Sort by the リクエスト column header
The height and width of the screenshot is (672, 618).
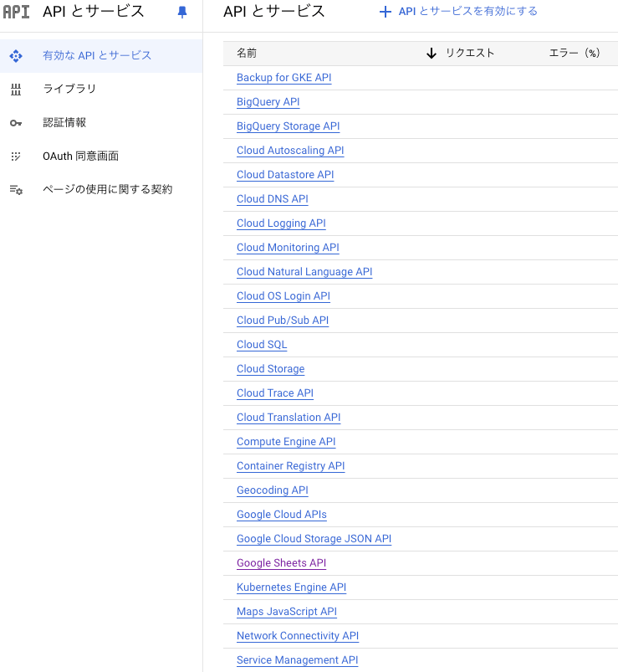click(470, 54)
